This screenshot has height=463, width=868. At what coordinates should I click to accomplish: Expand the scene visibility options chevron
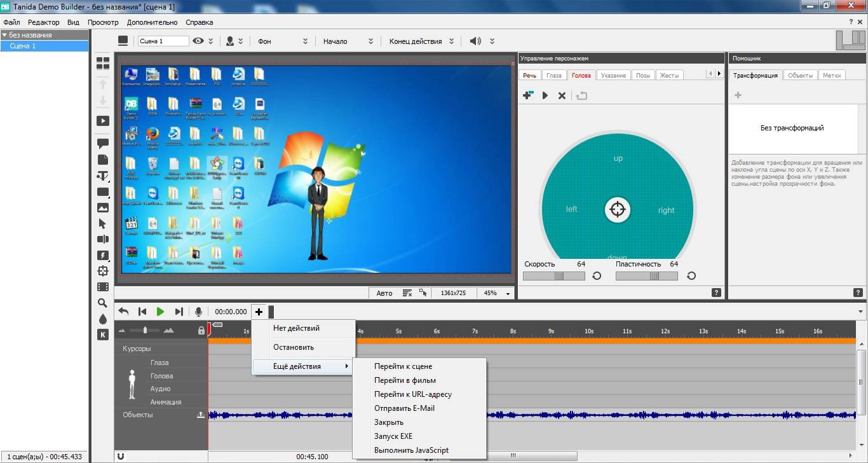pos(211,41)
